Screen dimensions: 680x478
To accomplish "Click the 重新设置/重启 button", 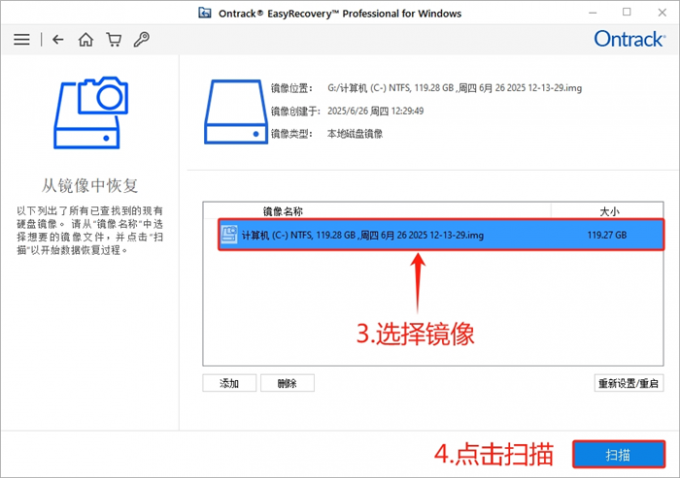I will (x=628, y=383).
